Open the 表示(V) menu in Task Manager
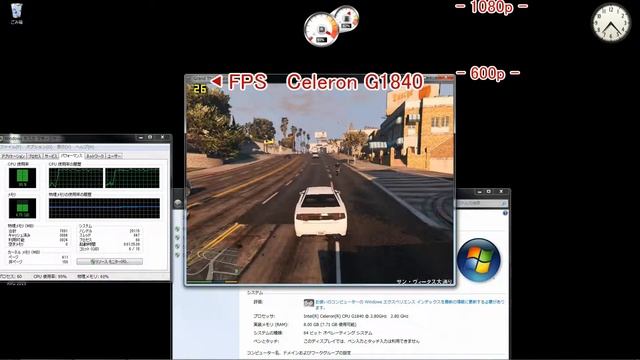This screenshot has width=640, height=360. pos(64,147)
